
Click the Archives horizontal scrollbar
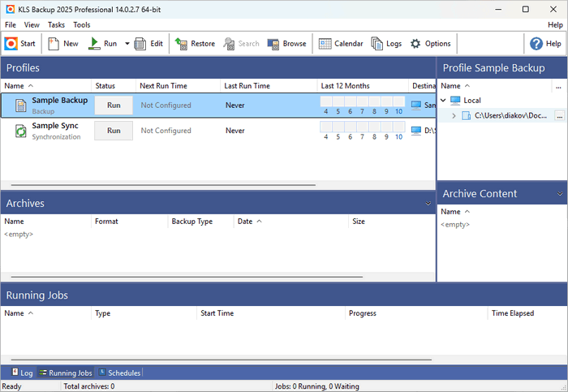click(x=187, y=277)
